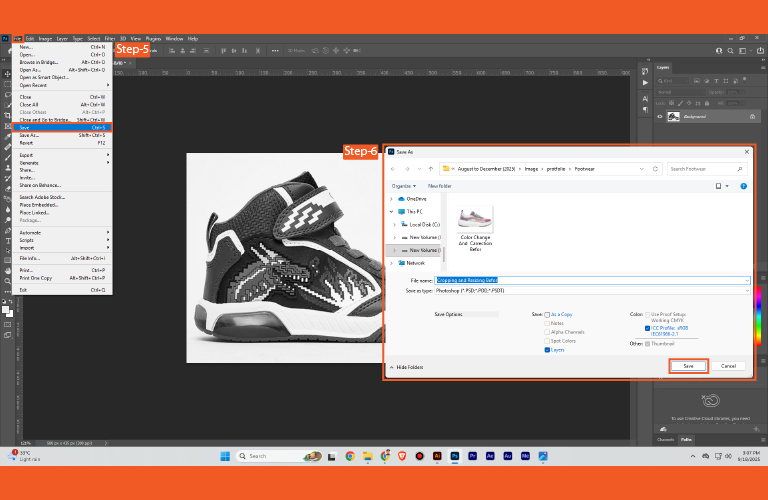Click the Cancel button in Save As
768x500 pixels.
point(729,366)
